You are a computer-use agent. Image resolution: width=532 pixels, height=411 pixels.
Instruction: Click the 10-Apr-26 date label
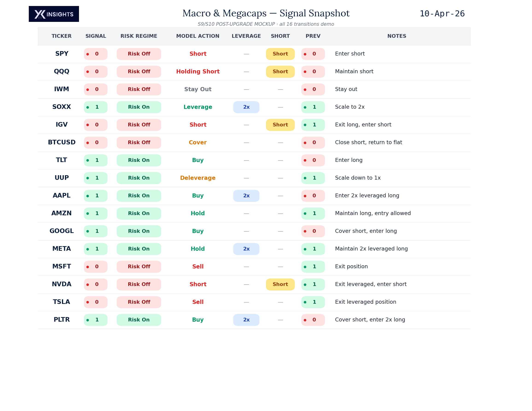(442, 14)
